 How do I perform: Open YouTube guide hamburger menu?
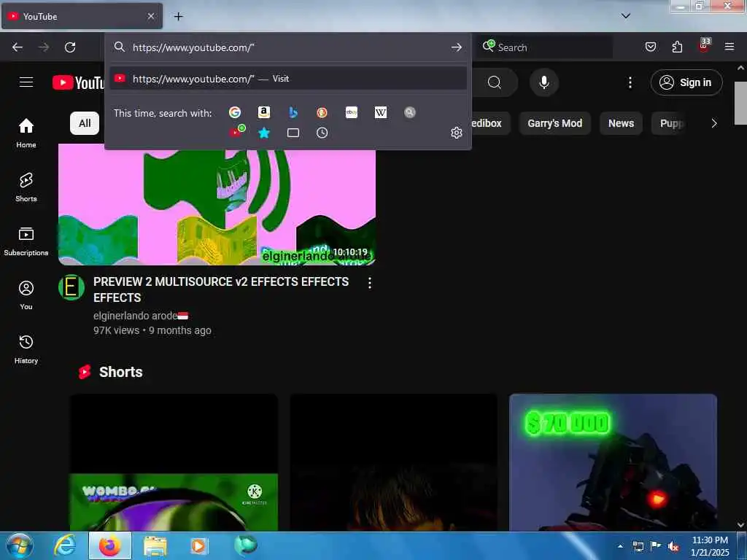click(x=26, y=82)
